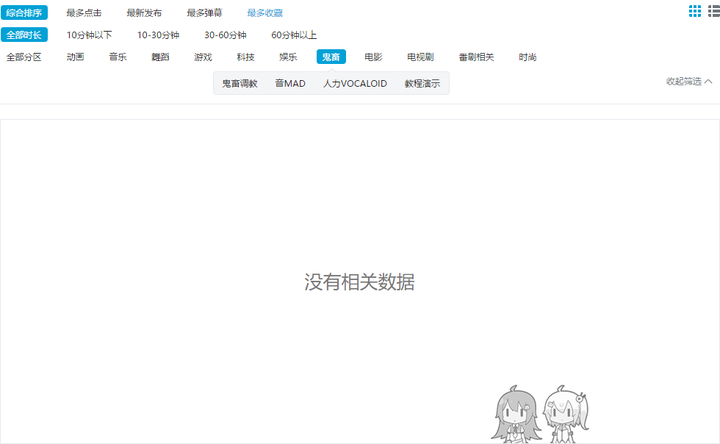Open the 舞蹈 category
The image size is (720, 444).
[x=161, y=57]
